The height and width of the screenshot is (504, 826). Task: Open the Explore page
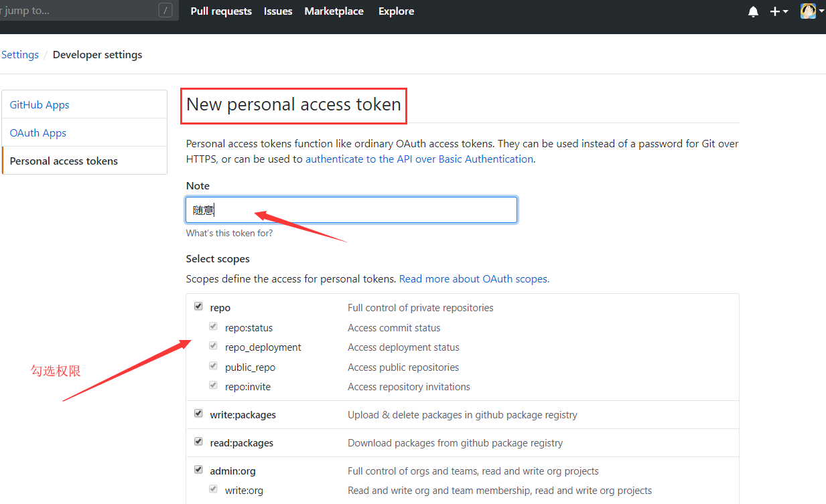[x=397, y=11]
